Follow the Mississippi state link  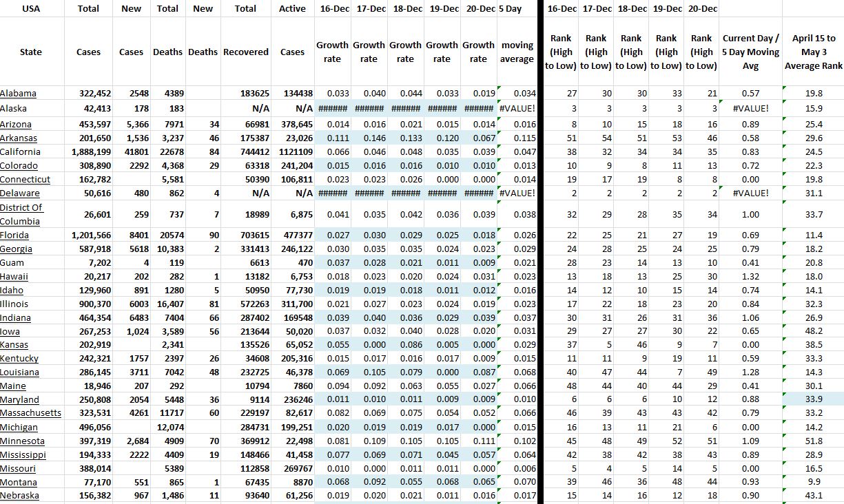point(23,455)
